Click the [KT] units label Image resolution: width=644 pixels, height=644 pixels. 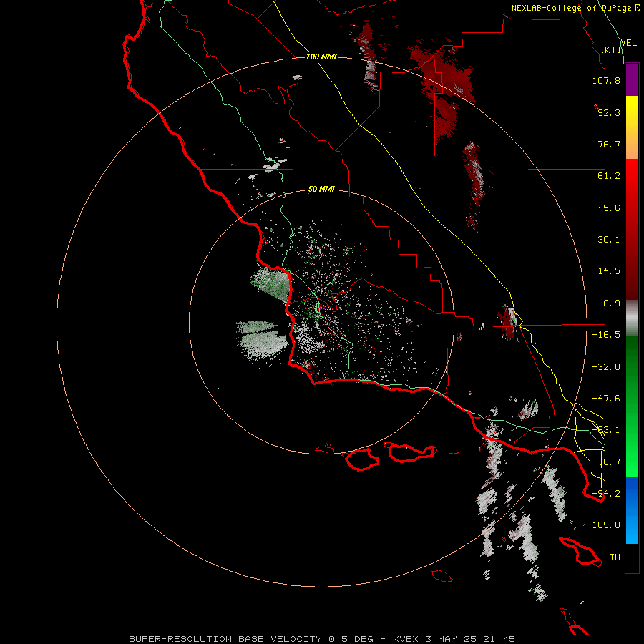(x=611, y=49)
